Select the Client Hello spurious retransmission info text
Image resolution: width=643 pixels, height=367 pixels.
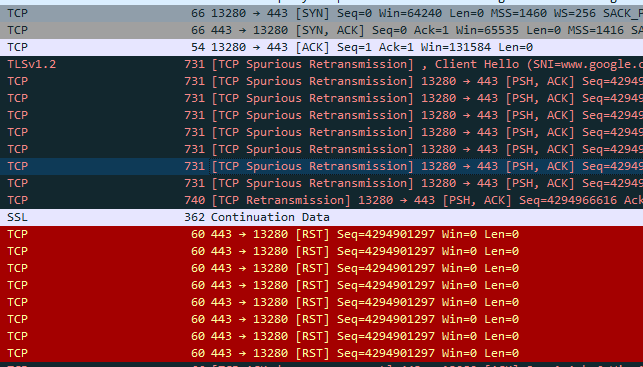pyautogui.click(x=427, y=64)
